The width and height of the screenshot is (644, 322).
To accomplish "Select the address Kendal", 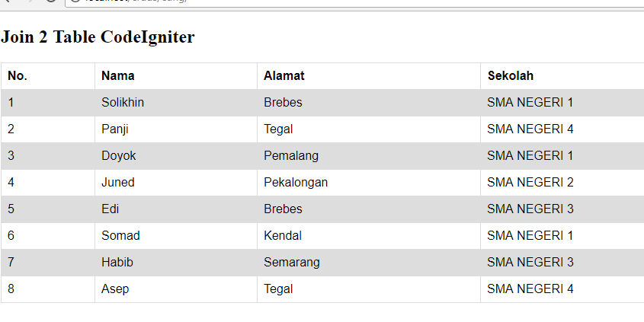I will pyautogui.click(x=283, y=236).
